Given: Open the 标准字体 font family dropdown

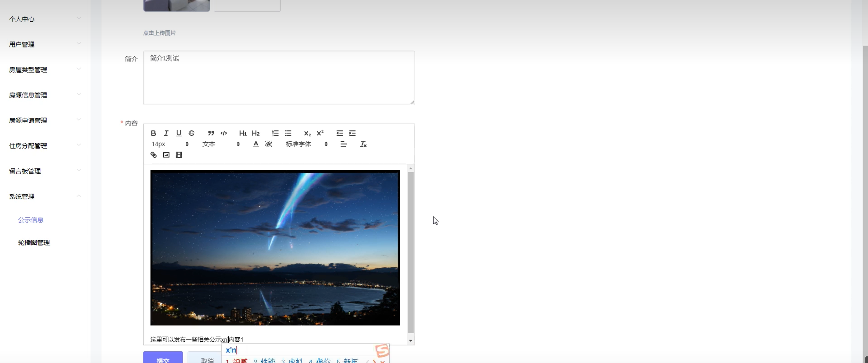Looking at the screenshot, I should 307,144.
